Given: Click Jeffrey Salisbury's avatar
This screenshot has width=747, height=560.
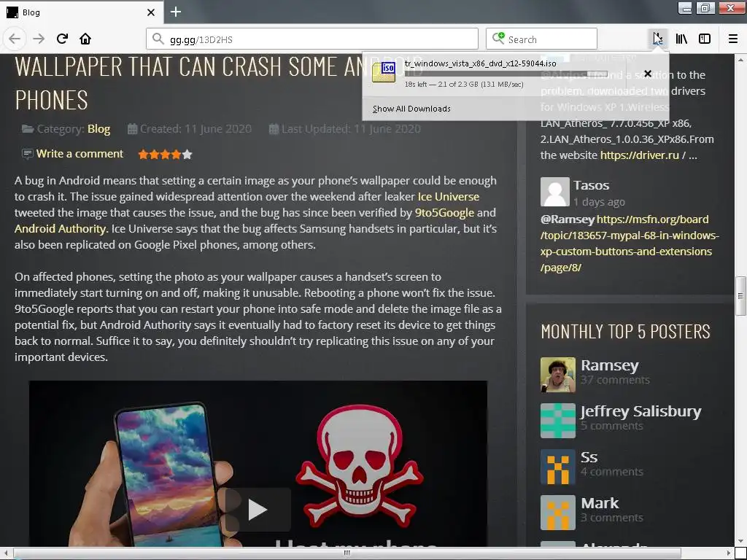Looking at the screenshot, I should [x=558, y=421].
